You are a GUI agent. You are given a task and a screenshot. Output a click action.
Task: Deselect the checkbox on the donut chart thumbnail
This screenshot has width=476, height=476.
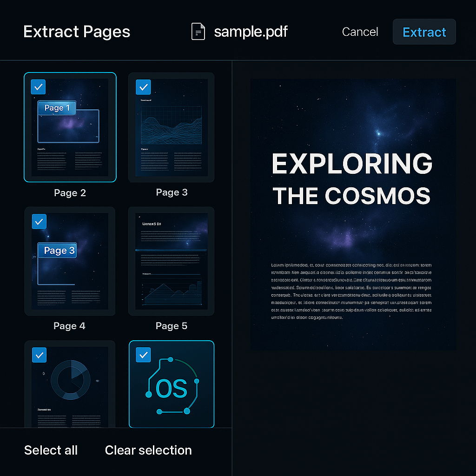(39, 355)
